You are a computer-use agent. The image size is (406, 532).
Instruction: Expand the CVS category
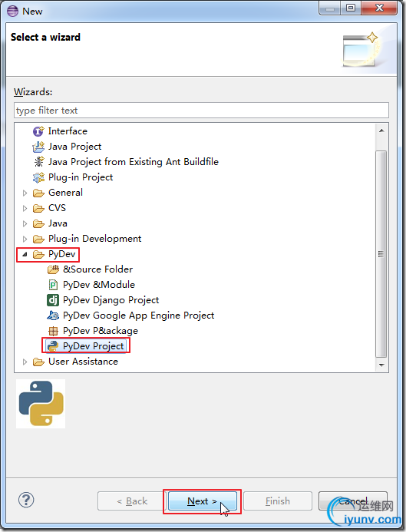pyautogui.click(x=25, y=208)
